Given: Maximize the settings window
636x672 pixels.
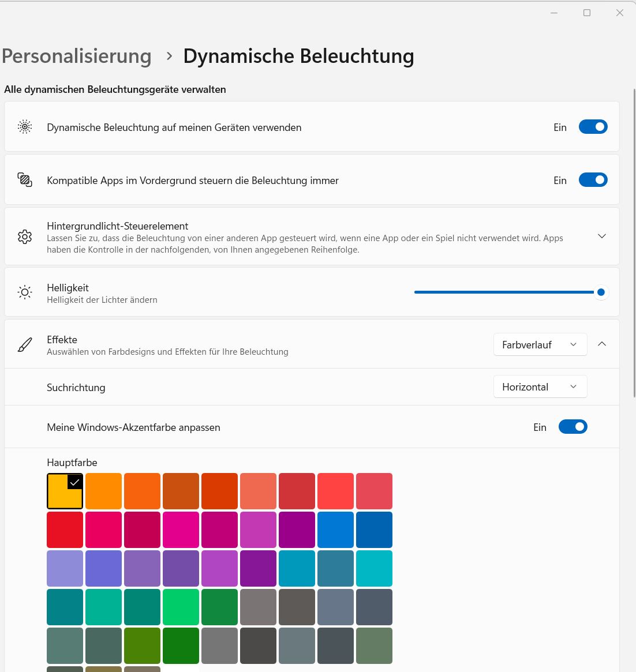Looking at the screenshot, I should tap(587, 13).
